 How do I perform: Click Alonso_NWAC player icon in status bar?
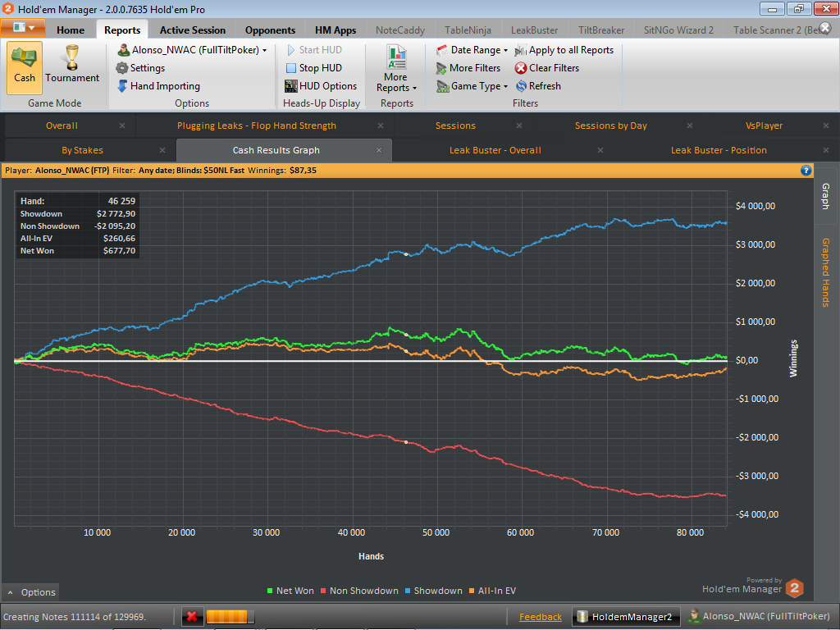[x=694, y=616]
